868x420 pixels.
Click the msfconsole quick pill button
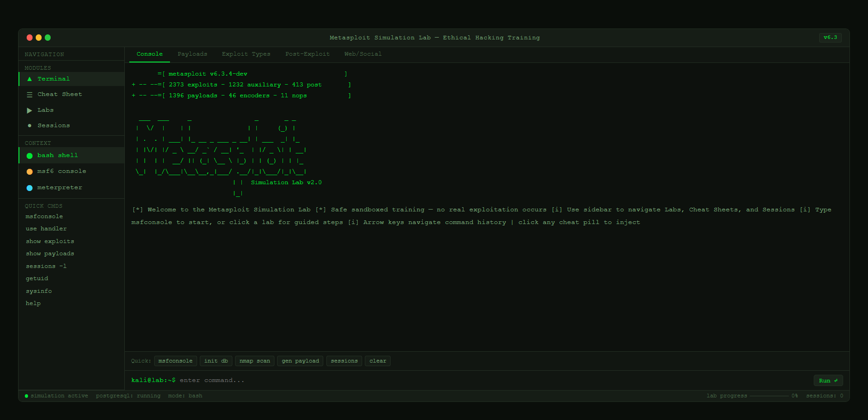(175, 361)
